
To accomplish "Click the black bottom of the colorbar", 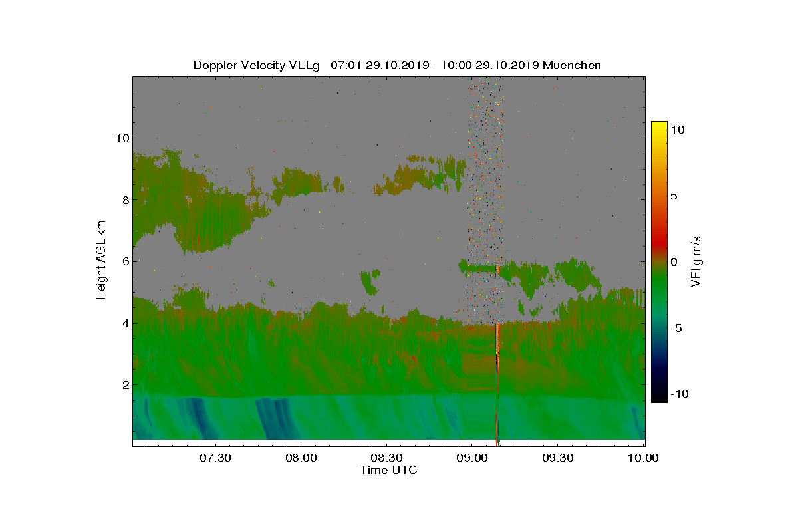I will tap(659, 397).
